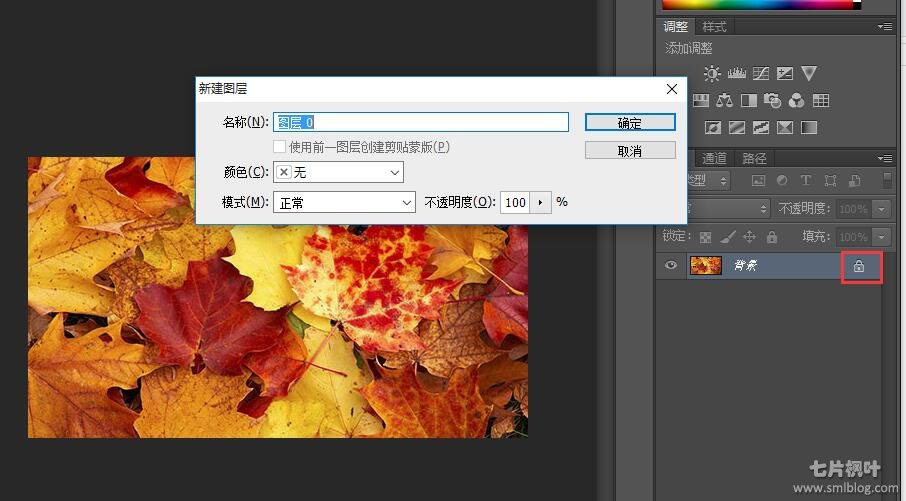Open the 颜色 dropdown in the dialog
The height and width of the screenshot is (501, 906).
pyautogui.click(x=338, y=173)
